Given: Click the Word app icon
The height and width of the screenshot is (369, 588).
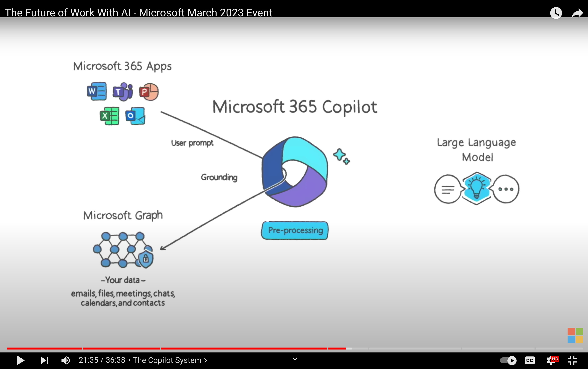Looking at the screenshot, I should coord(97,91).
